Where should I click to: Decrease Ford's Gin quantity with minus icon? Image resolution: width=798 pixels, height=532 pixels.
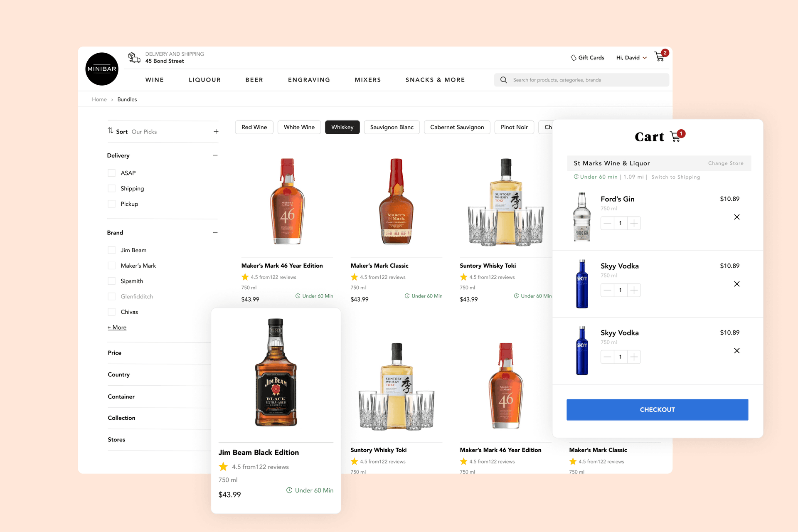coord(607,223)
